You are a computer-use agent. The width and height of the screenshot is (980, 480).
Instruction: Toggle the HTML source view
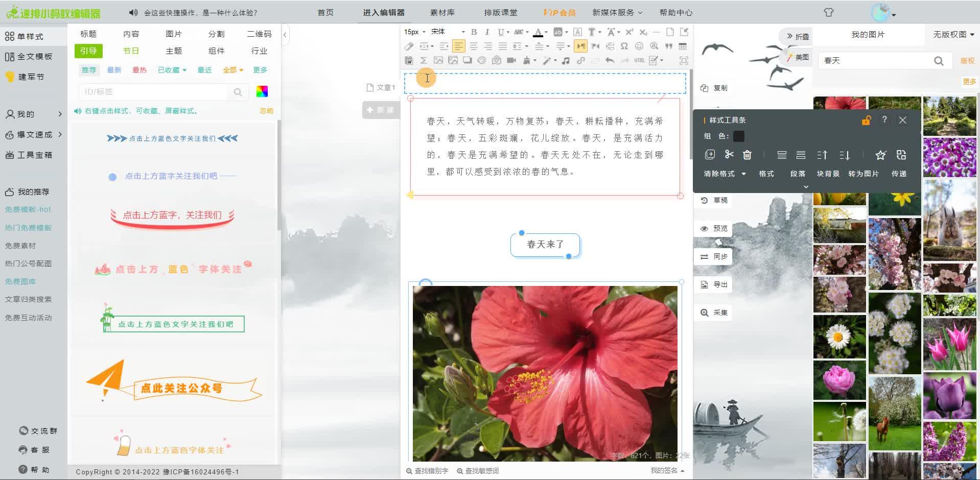pyautogui.click(x=639, y=61)
